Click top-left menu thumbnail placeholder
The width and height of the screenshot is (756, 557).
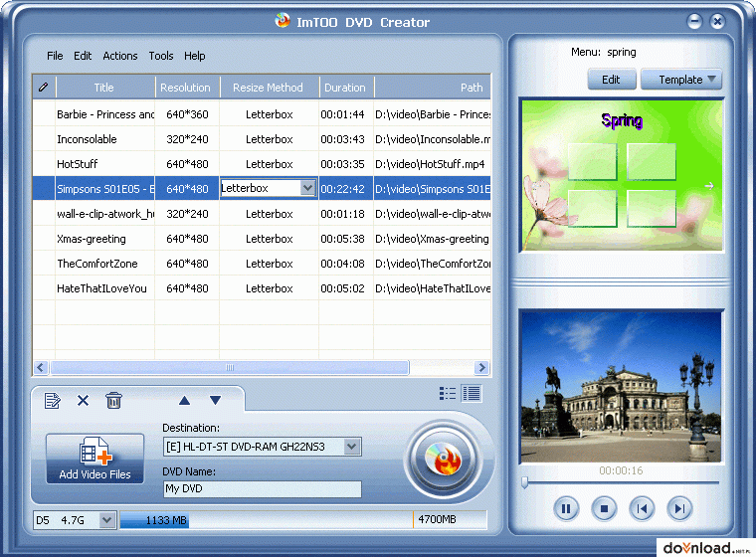(592, 162)
